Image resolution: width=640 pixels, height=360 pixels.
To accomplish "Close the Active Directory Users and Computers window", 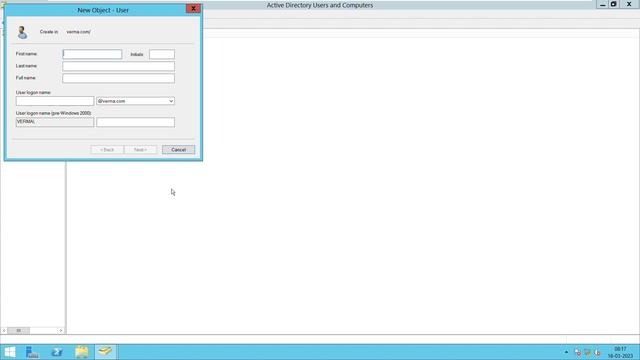I will pyautogui.click(x=629, y=4).
